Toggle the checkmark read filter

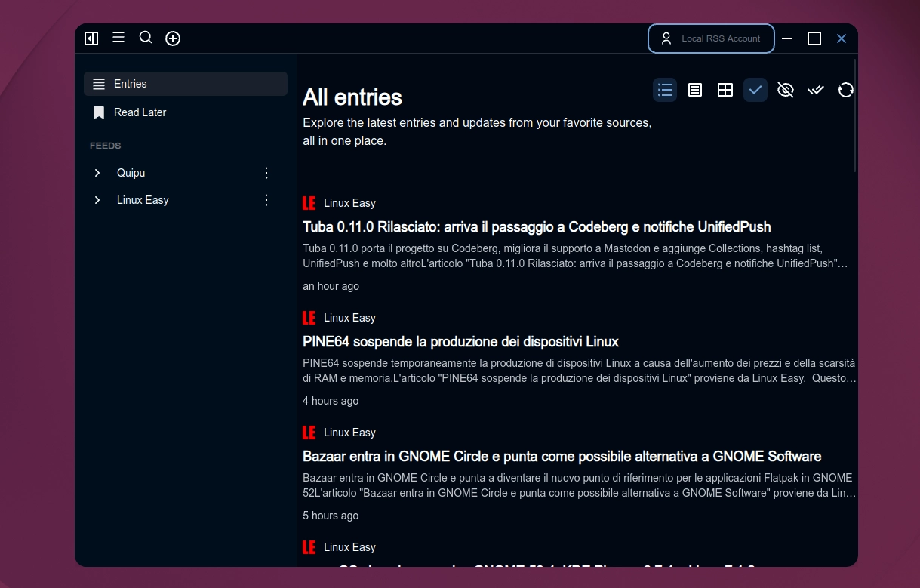[755, 91]
